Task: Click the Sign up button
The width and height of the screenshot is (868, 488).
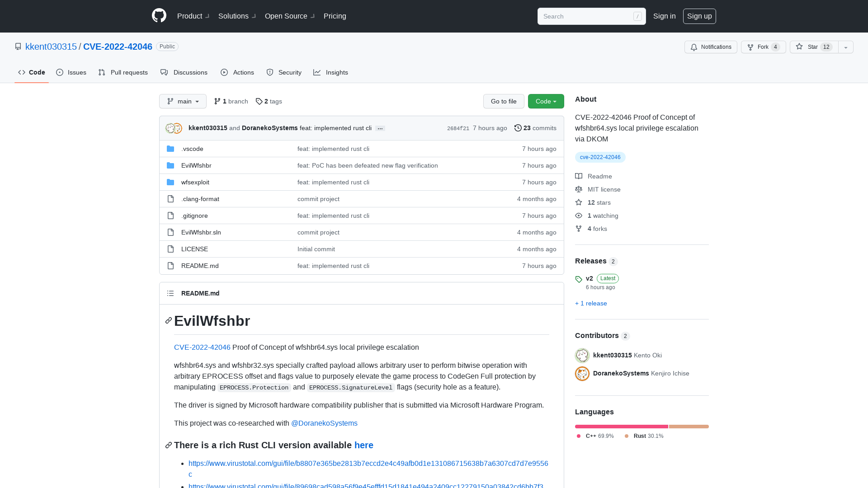Action: (699, 16)
